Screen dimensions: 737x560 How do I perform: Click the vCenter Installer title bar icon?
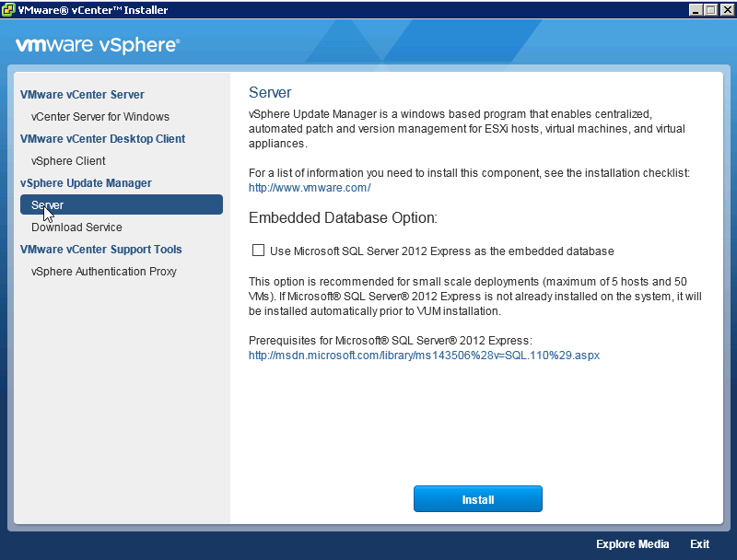pos(8,10)
